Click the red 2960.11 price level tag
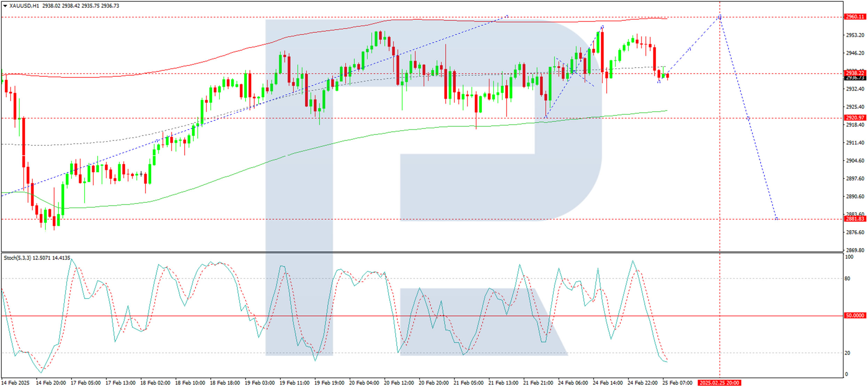The width and height of the screenshot is (868, 389). (x=855, y=17)
